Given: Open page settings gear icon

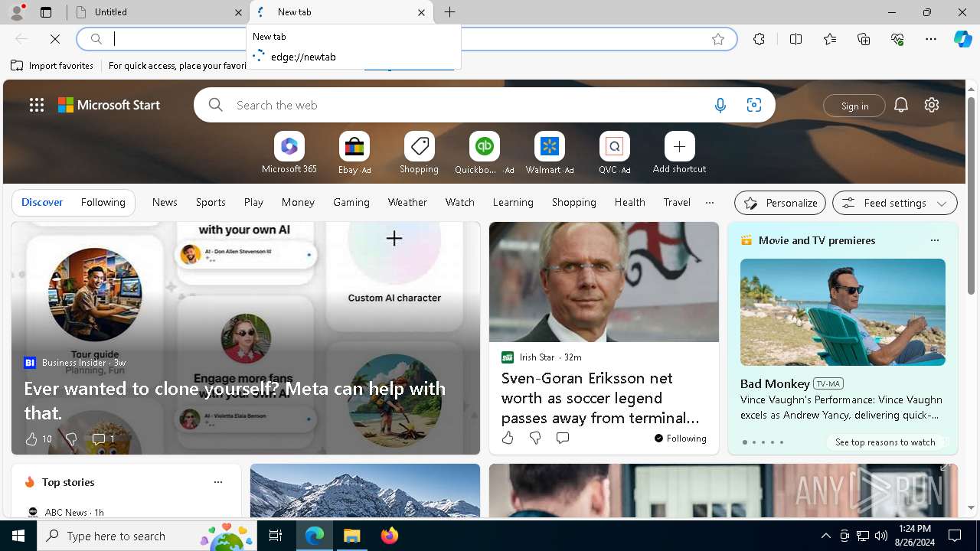Looking at the screenshot, I should pos(932,105).
